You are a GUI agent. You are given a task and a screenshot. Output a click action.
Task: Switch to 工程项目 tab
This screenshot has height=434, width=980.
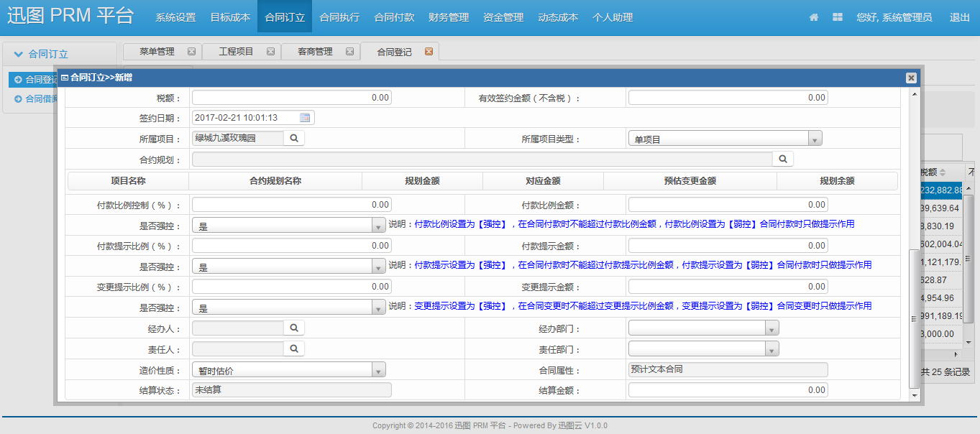coord(237,52)
